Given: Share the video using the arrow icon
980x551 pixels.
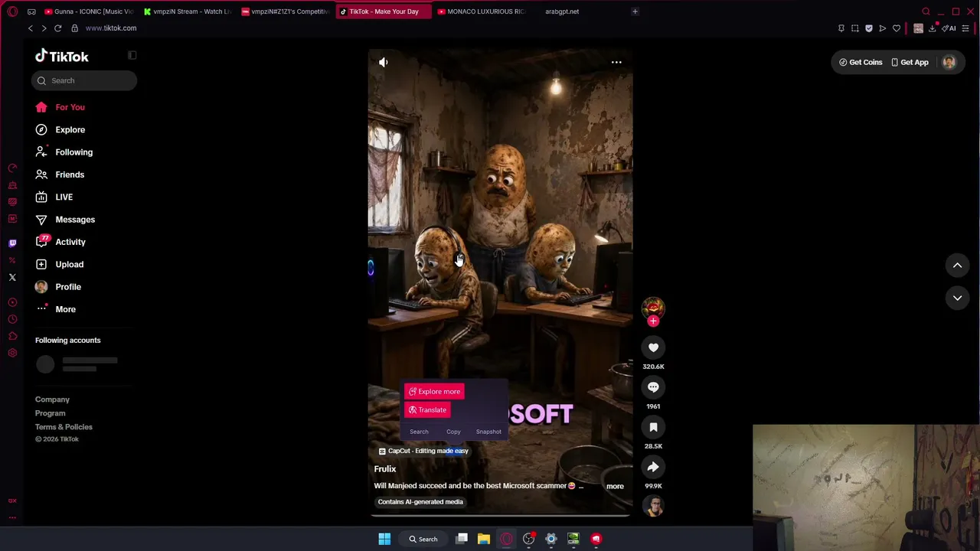Looking at the screenshot, I should point(653,467).
